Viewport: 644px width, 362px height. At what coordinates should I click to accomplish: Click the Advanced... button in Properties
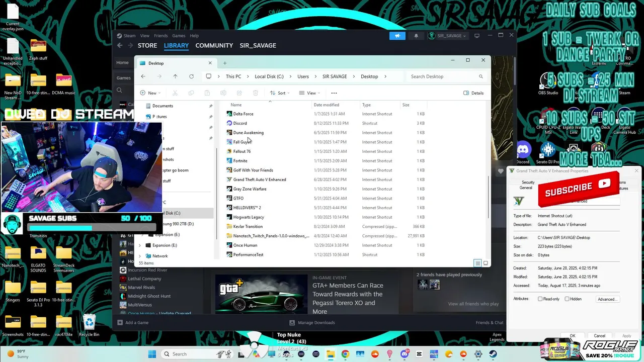pyautogui.click(x=607, y=299)
